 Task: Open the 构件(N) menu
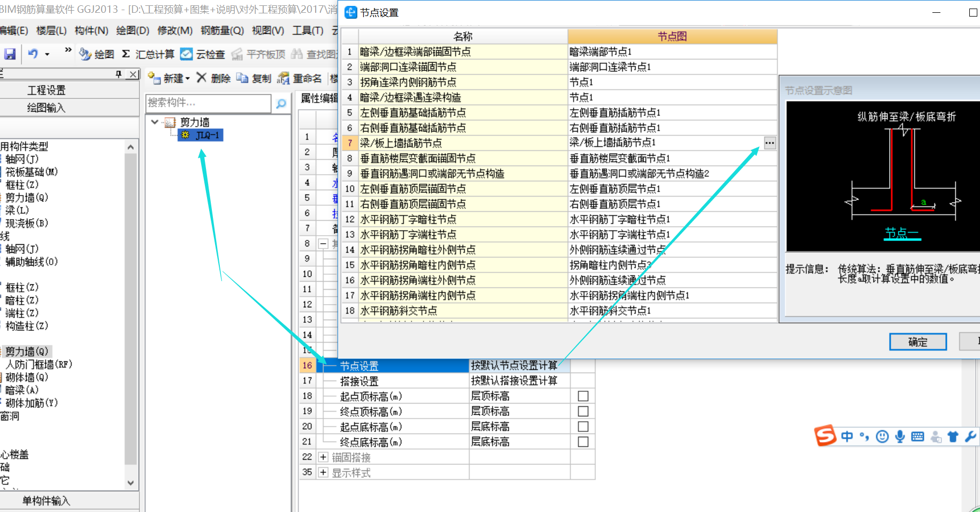91,30
